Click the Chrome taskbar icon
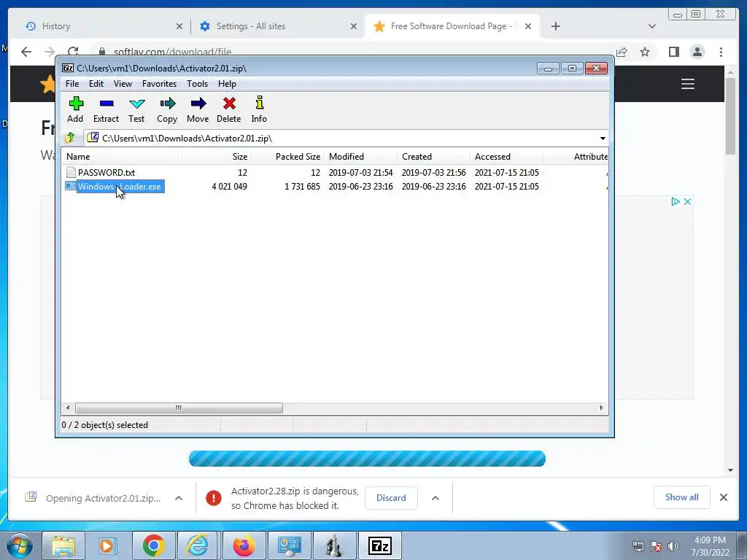 point(153,545)
